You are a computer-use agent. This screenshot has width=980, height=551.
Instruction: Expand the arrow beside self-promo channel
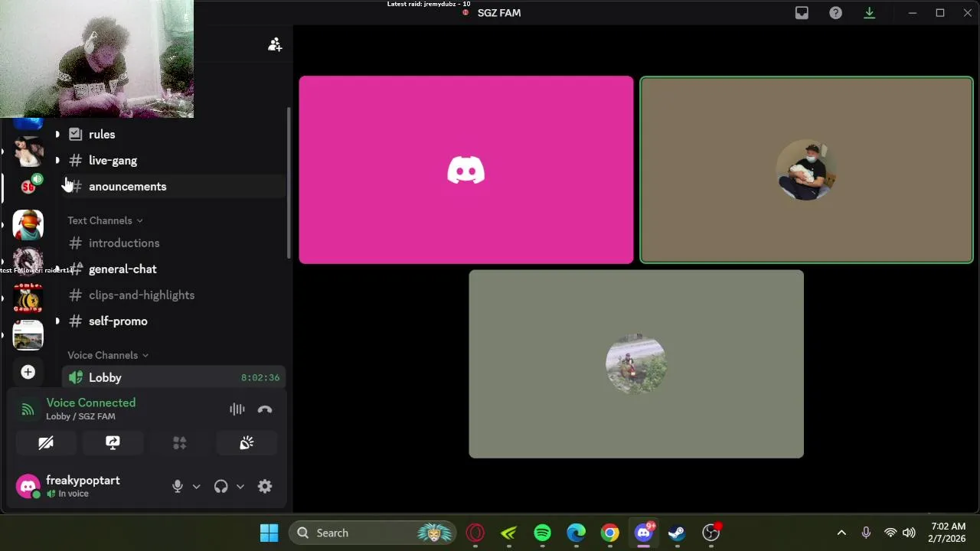57,321
